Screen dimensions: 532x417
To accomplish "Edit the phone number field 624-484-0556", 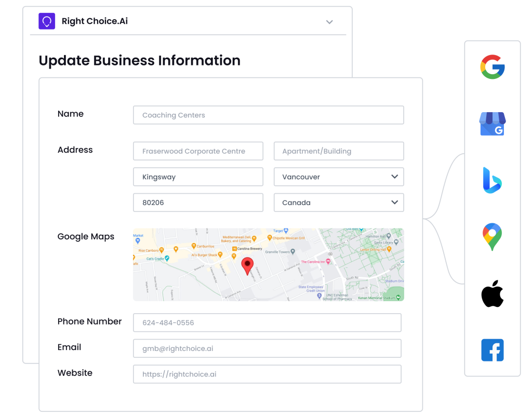I will pyautogui.click(x=267, y=322).
